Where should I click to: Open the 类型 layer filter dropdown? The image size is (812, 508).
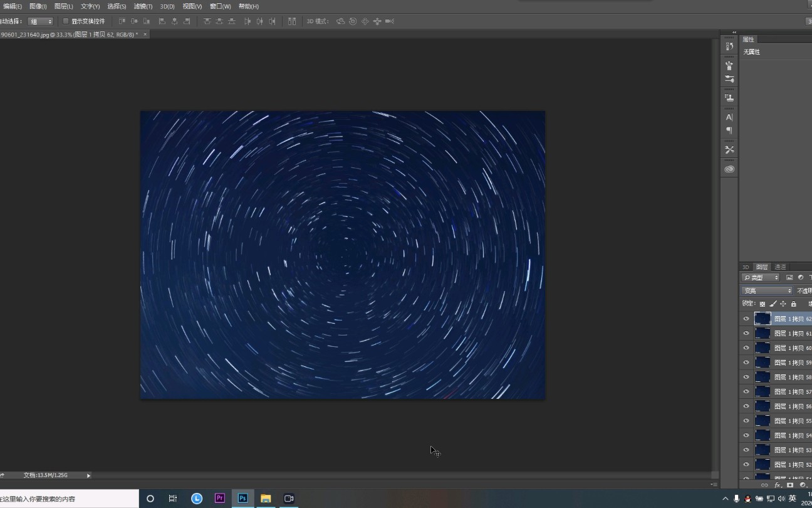point(760,277)
